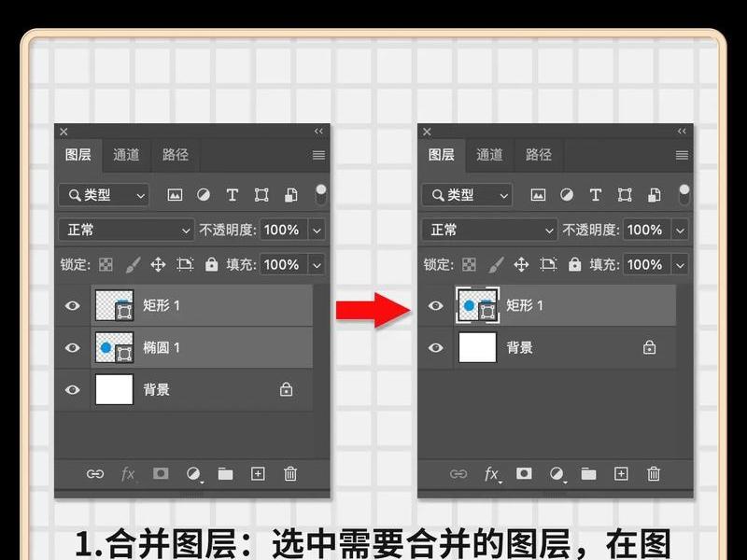
Task: Select 背景 layer name in right panel
Action: (x=520, y=347)
